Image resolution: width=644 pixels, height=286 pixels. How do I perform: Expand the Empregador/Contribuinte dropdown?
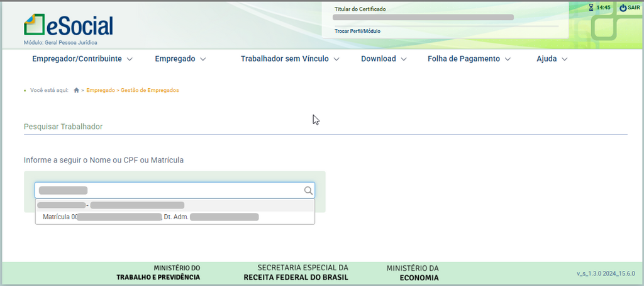pyautogui.click(x=82, y=59)
